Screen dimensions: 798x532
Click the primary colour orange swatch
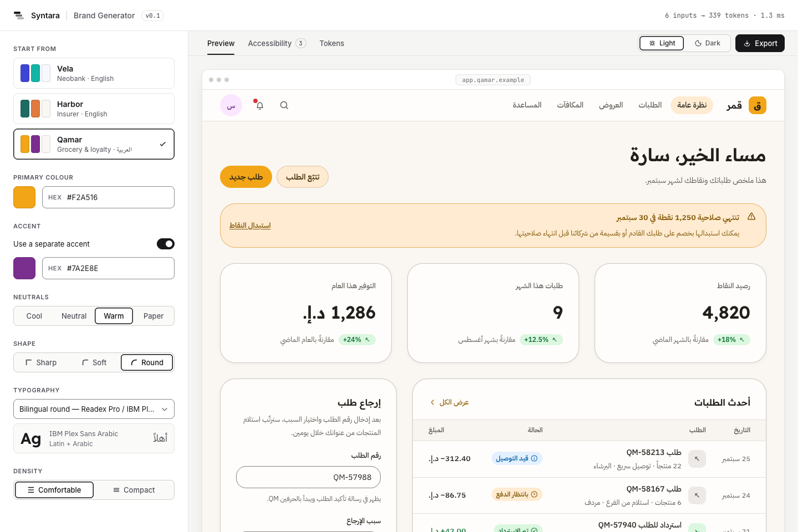tap(24, 197)
